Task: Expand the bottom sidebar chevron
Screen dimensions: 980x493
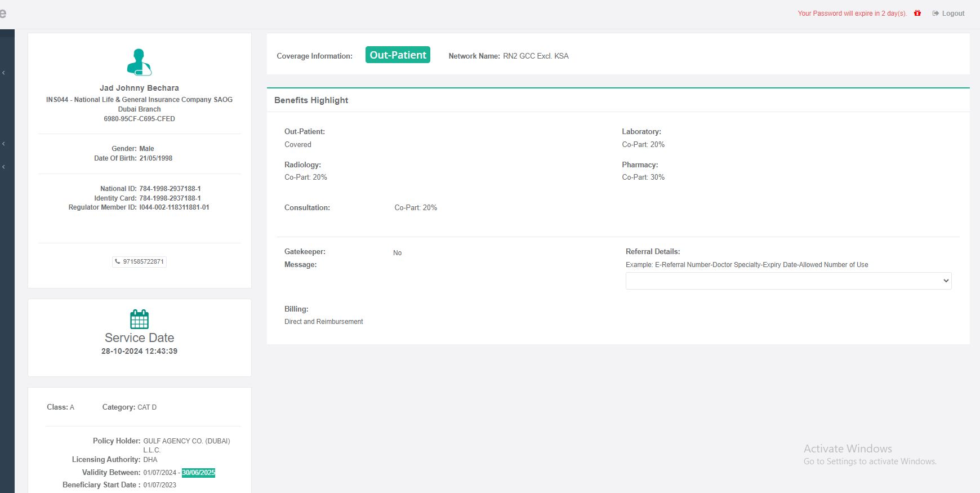Action: point(4,167)
